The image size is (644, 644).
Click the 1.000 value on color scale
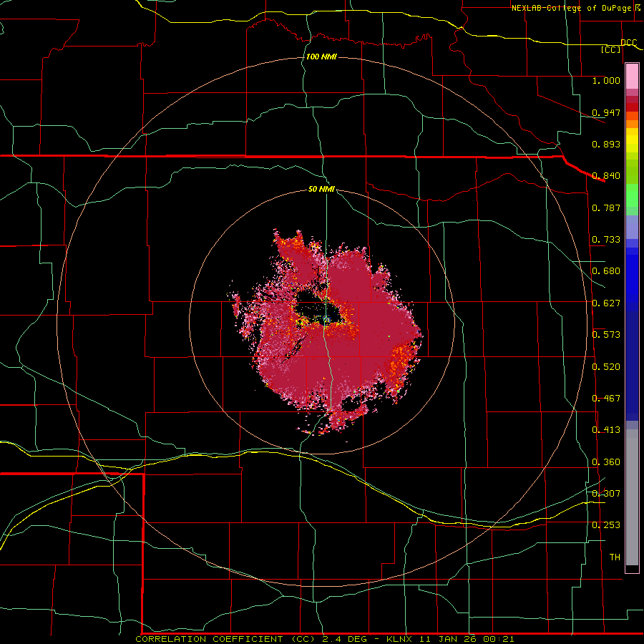click(606, 80)
